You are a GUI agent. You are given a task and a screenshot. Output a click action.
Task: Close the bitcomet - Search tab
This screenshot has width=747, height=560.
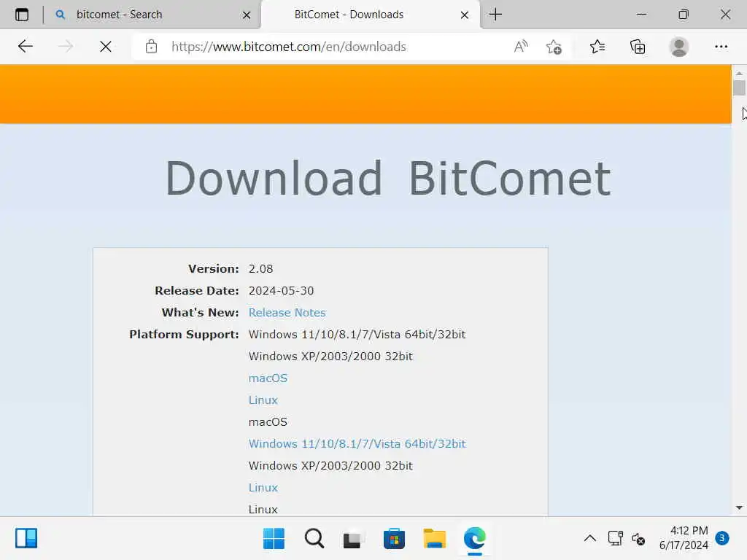coord(247,15)
